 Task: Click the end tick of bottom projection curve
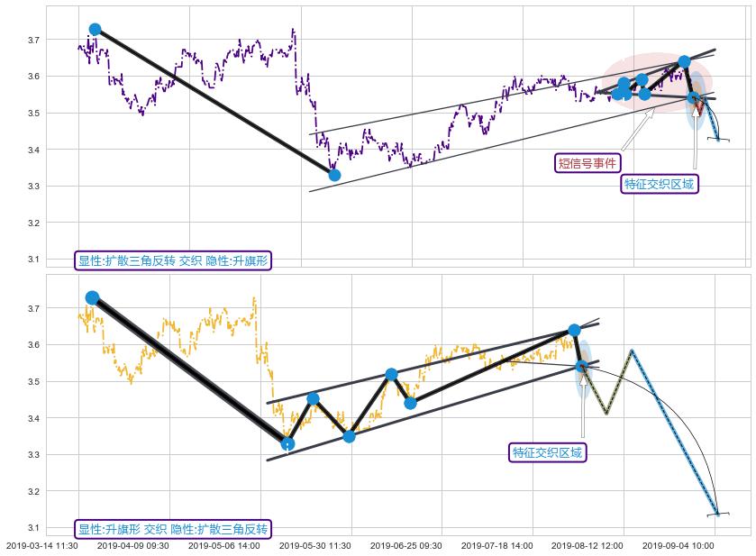pos(718,514)
